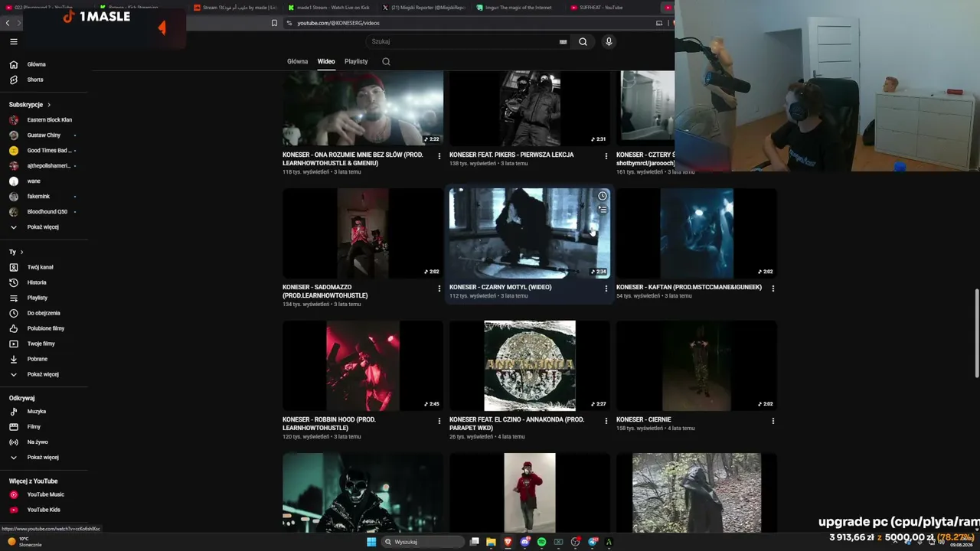This screenshot has width=980, height=551.
Task: Open the Ty section header
Action: pyautogui.click(x=16, y=252)
